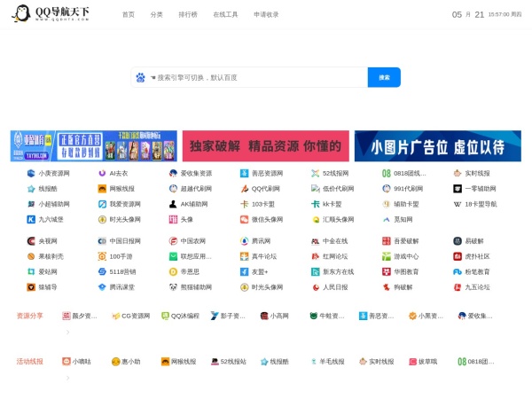This screenshot has width=532, height=399.
Task: Open the 103卡盟 link
Action: pos(263,204)
